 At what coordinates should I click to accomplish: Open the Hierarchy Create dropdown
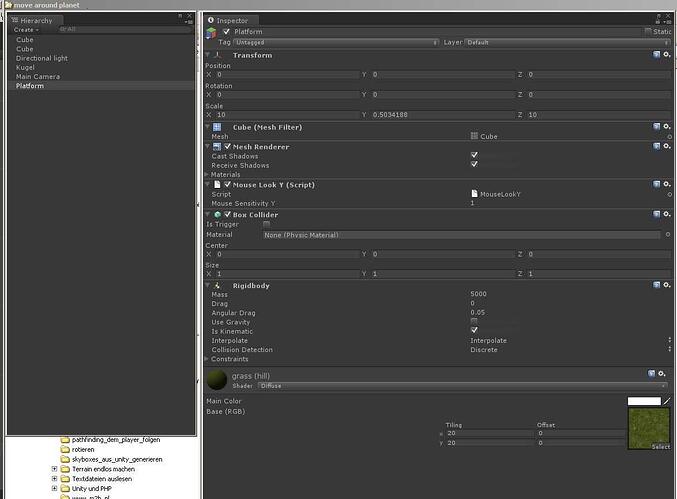tap(26, 30)
